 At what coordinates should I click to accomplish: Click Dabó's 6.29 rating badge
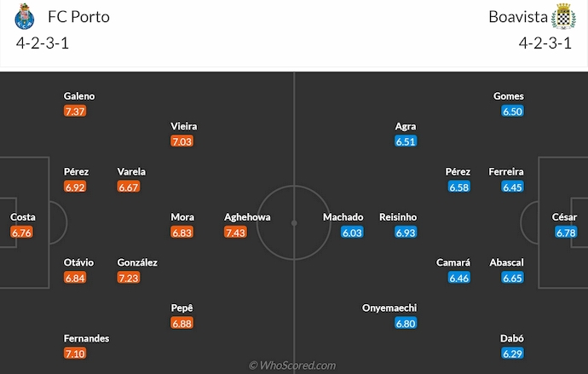tap(512, 353)
